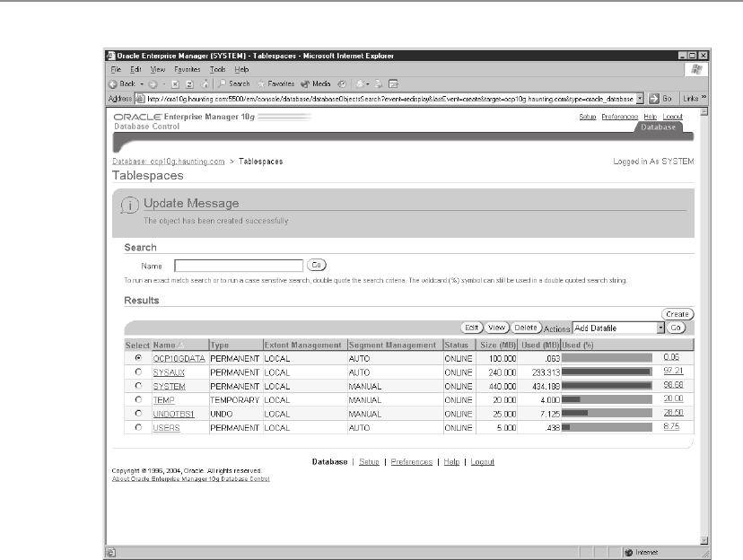
Task: Expand the Links toolbar chevron
Action: [704, 97]
